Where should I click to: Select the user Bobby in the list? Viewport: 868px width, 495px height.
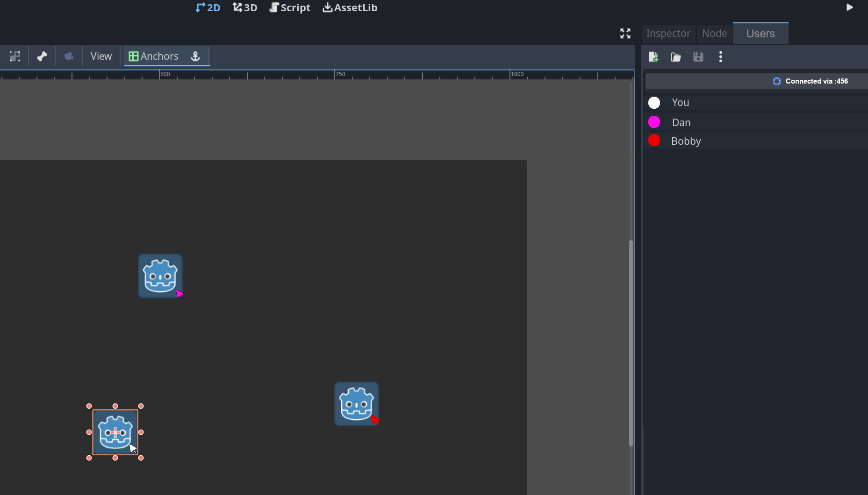(686, 141)
